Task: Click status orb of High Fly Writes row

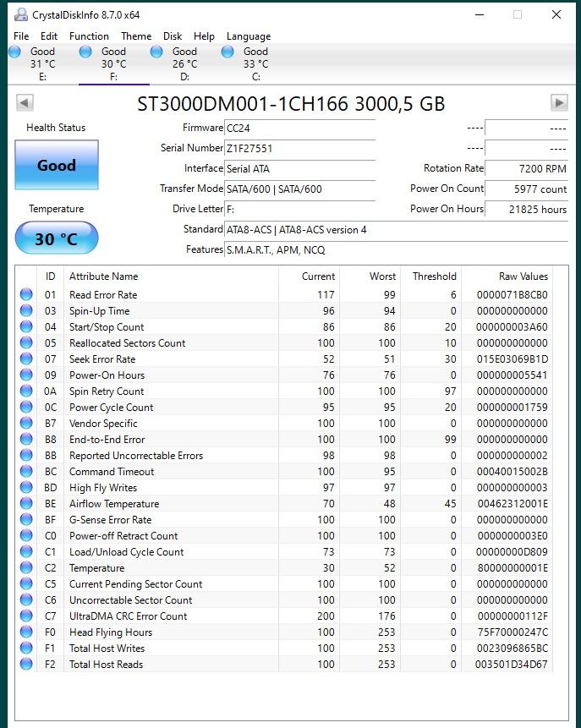Action: (26, 487)
